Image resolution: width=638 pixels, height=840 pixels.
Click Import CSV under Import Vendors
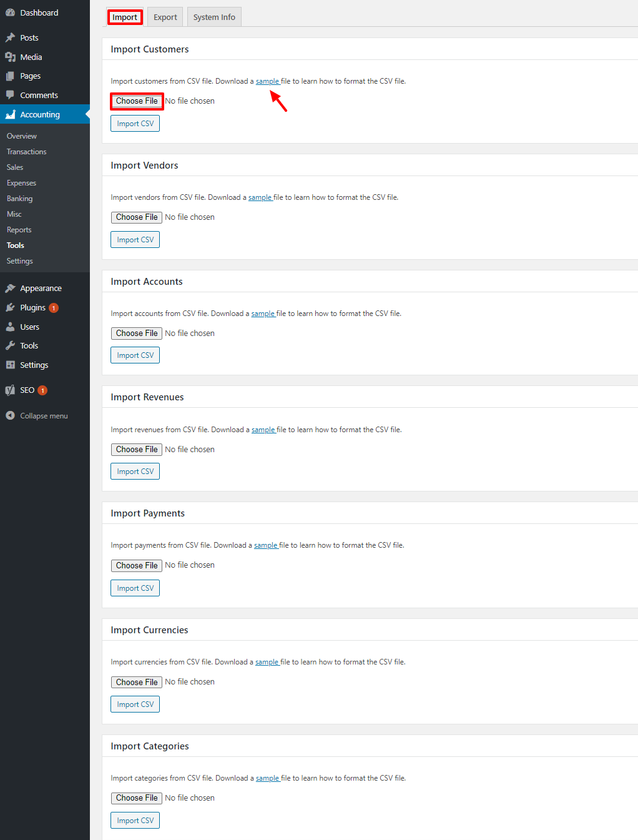point(135,240)
